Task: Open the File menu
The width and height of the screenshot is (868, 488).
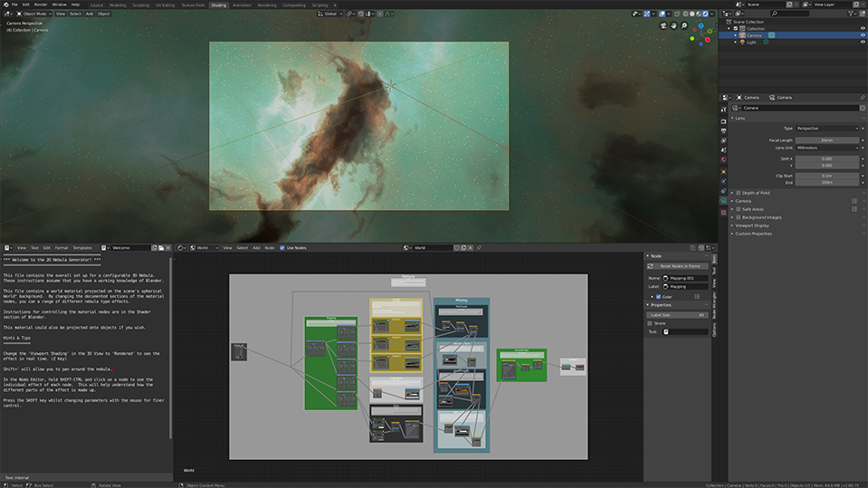Action: point(14,5)
